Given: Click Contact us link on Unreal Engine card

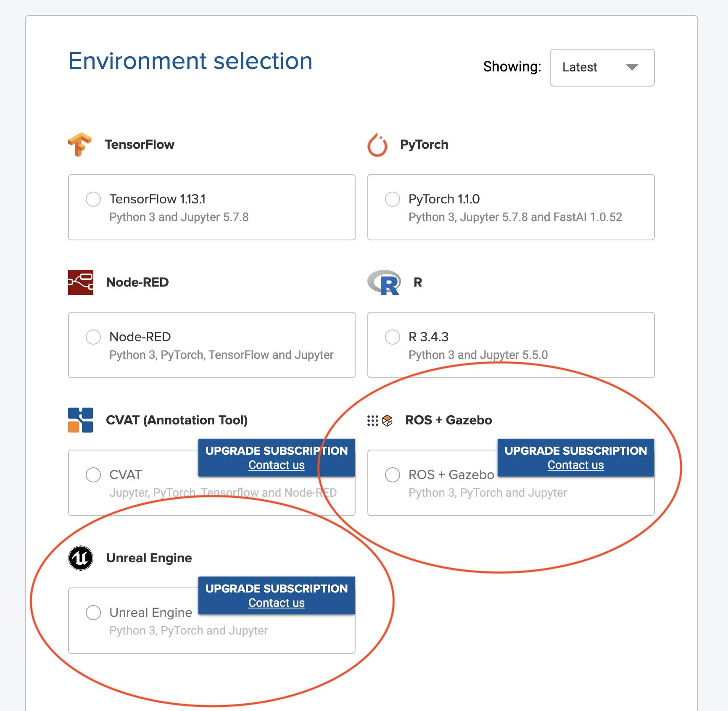Looking at the screenshot, I should 277,603.
